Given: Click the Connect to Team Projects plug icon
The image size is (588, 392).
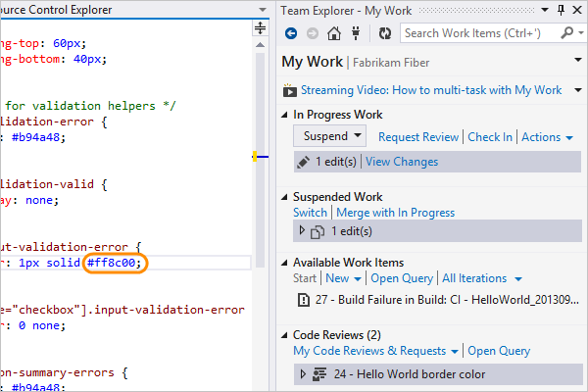Looking at the screenshot, I should click(x=357, y=33).
